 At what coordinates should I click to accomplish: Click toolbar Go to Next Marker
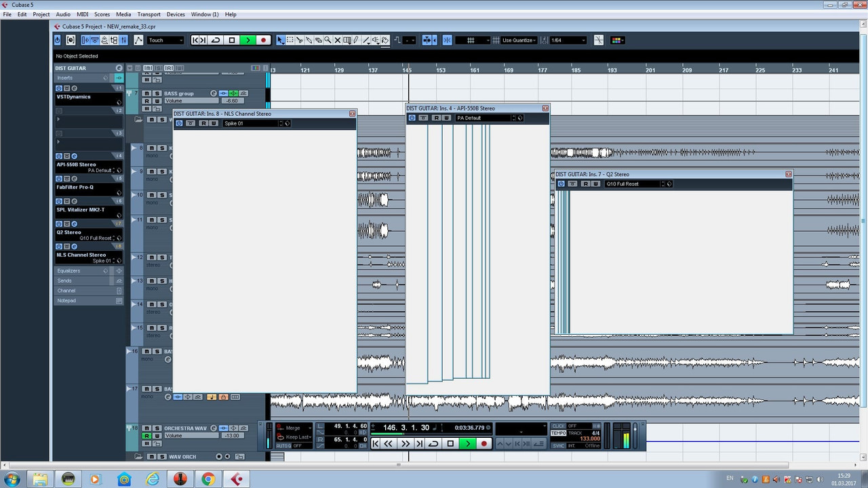(203, 40)
